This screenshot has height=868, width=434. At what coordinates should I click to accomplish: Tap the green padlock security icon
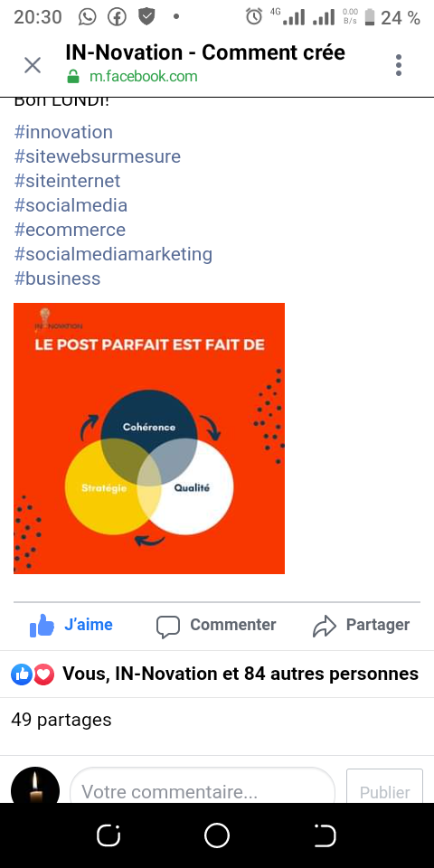point(73,76)
